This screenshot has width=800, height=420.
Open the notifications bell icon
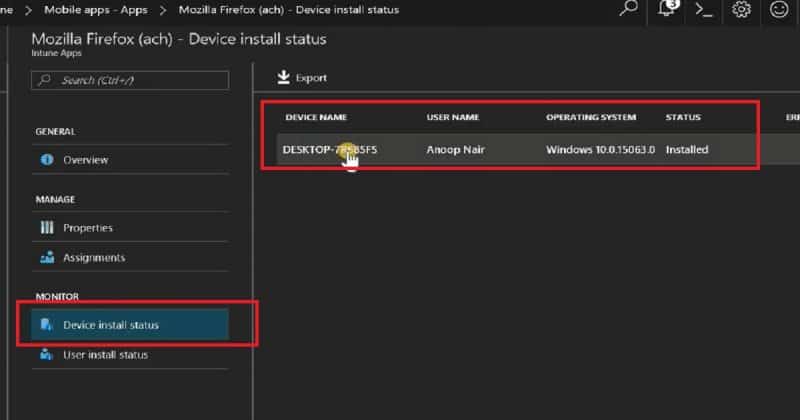[668, 8]
